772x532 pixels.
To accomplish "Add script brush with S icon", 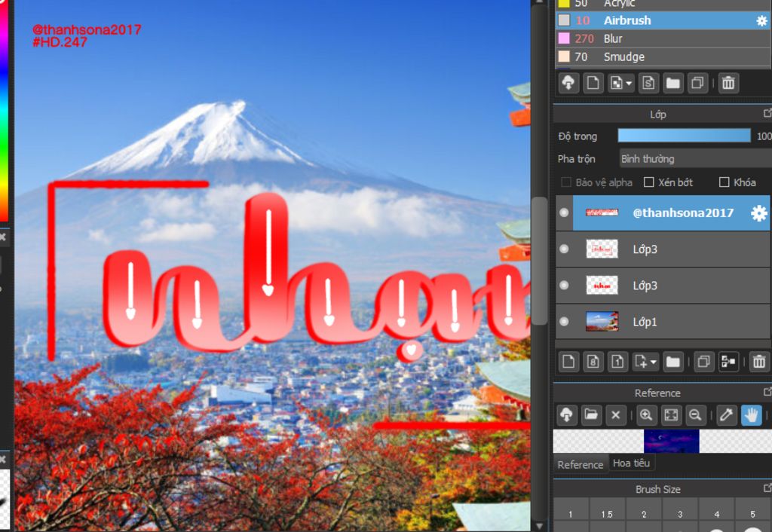I will 648,83.
